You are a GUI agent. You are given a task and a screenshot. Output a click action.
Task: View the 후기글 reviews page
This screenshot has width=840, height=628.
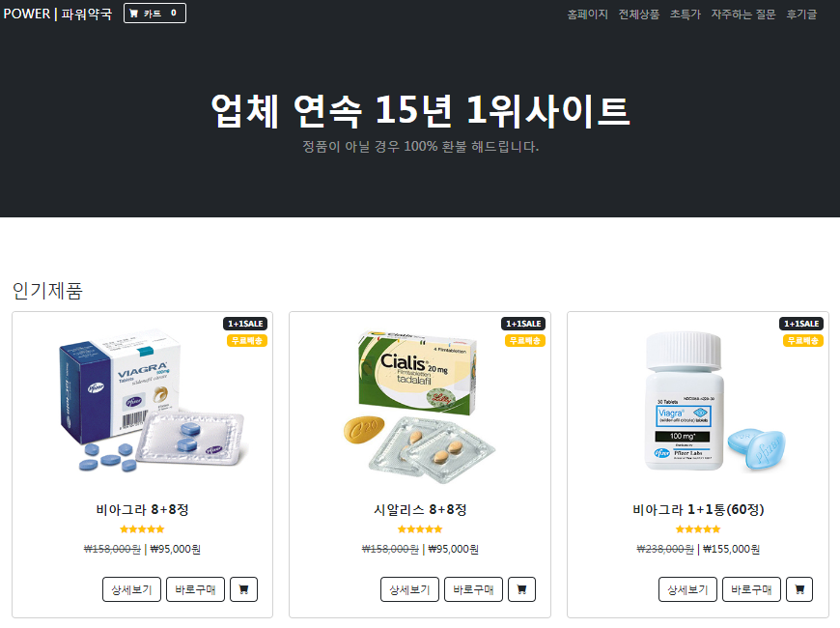pos(801,14)
